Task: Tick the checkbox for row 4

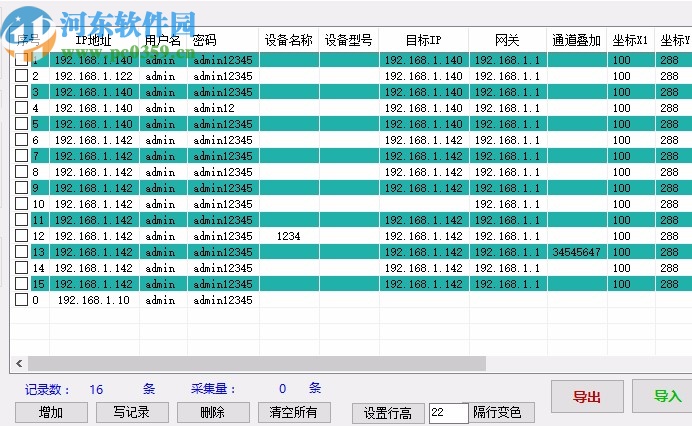Action: point(21,107)
